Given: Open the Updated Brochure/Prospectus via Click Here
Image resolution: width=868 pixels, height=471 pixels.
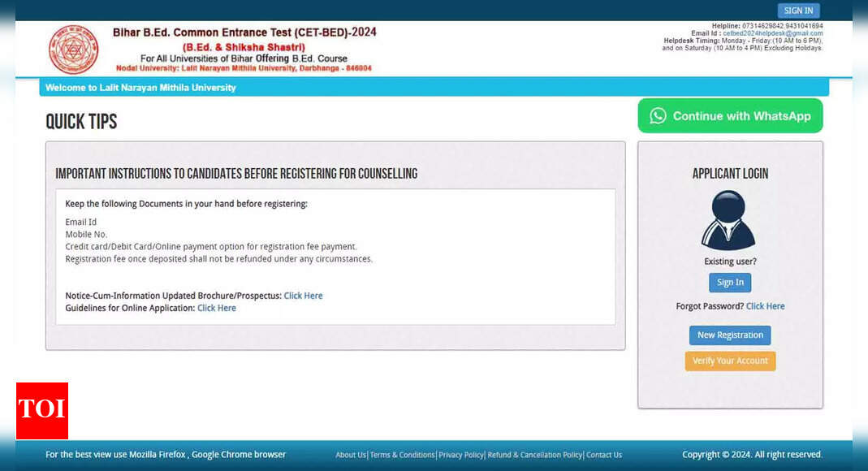Looking at the screenshot, I should [x=303, y=296].
